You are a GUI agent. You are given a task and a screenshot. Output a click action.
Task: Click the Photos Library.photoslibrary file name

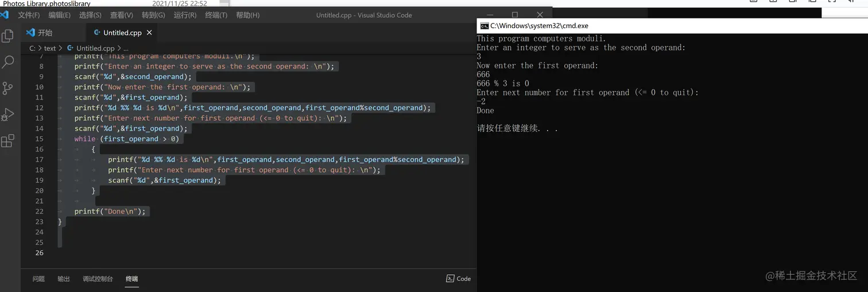[47, 3]
